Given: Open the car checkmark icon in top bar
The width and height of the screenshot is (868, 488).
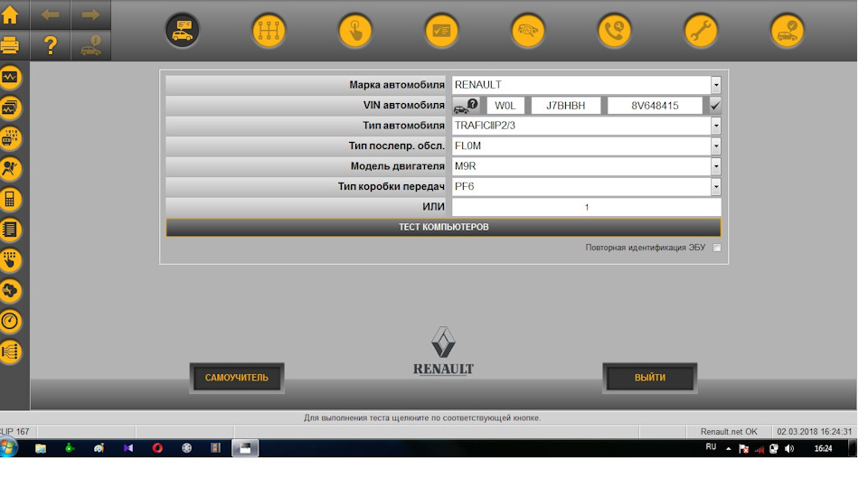Looking at the screenshot, I should [x=787, y=31].
